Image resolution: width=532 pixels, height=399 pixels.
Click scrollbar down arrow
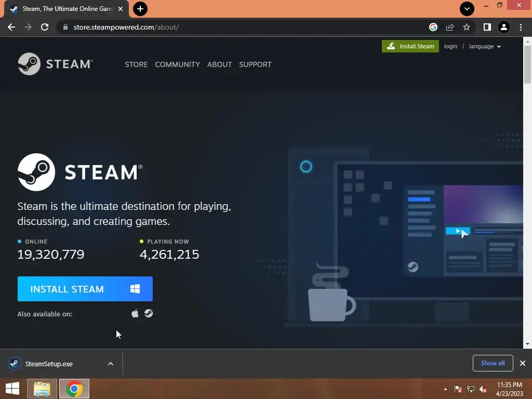tap(527, 344)
